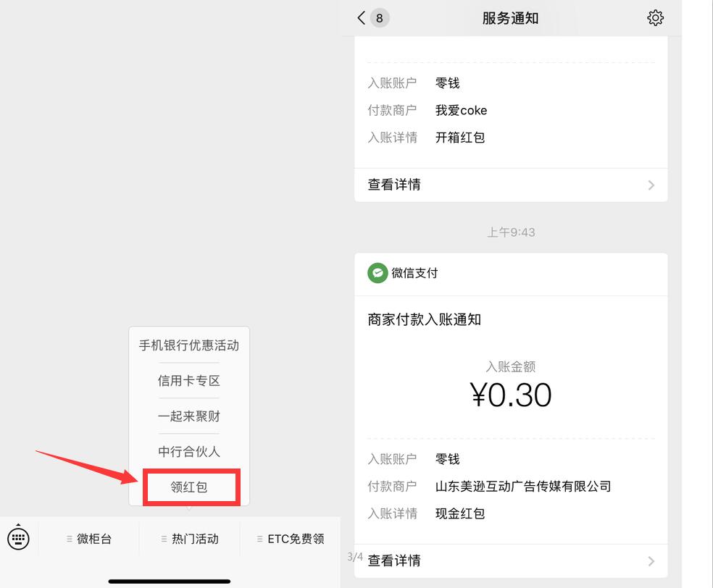Click chevron arrow on second 查看详情 row
This screenshot has width=713, height=588.
point(651,561)
